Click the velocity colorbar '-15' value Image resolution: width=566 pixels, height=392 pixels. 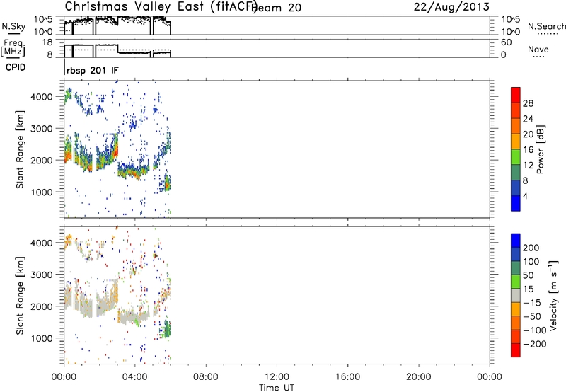[532, 303]
